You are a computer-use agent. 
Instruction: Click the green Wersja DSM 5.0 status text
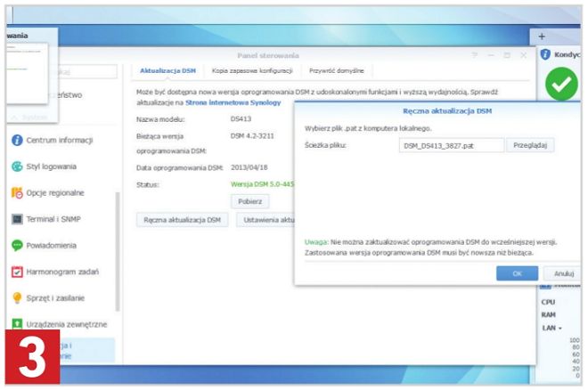point(263,184)
